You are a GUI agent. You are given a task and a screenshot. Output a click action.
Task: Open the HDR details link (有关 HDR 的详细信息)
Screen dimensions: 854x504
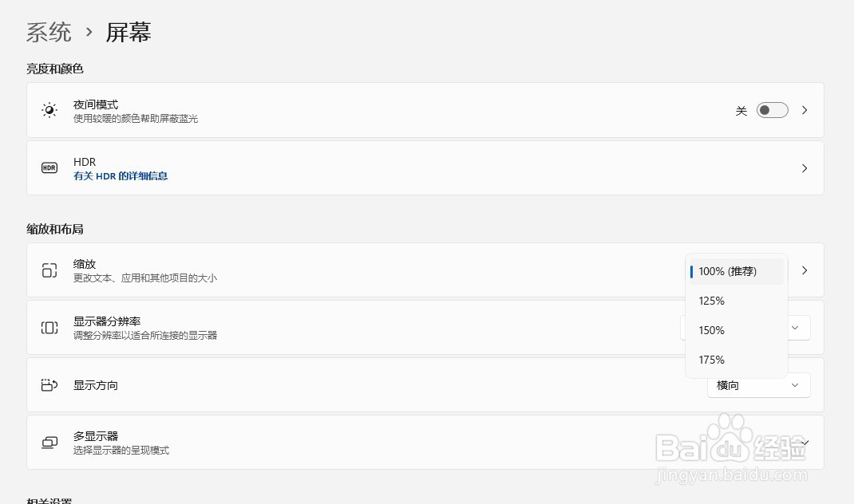(x=121, y=175)
